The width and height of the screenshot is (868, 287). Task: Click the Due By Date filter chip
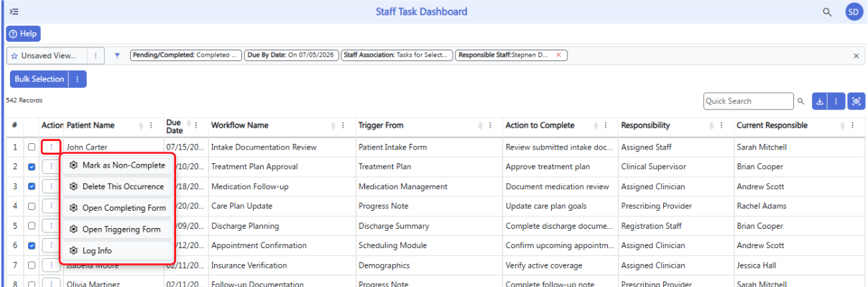tap(291, 55)
